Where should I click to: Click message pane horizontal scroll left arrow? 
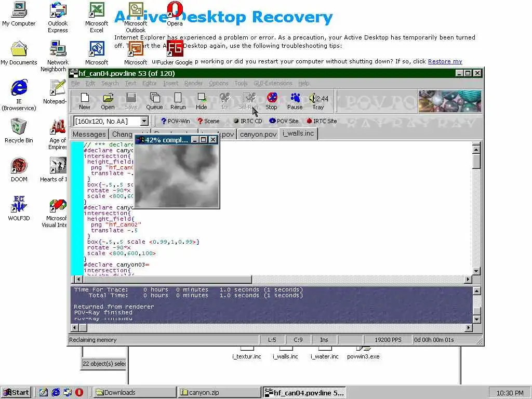pyautogui.click(x=75, y=328)
